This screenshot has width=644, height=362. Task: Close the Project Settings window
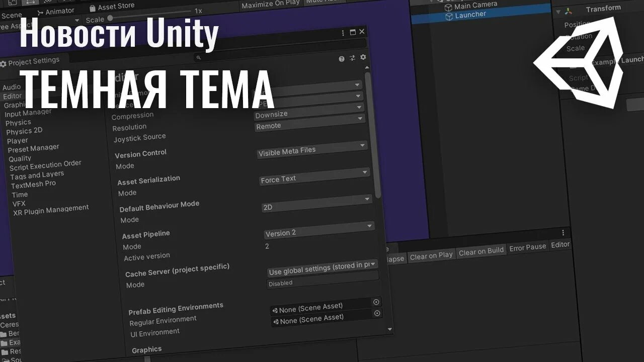(x=362, y=31)
